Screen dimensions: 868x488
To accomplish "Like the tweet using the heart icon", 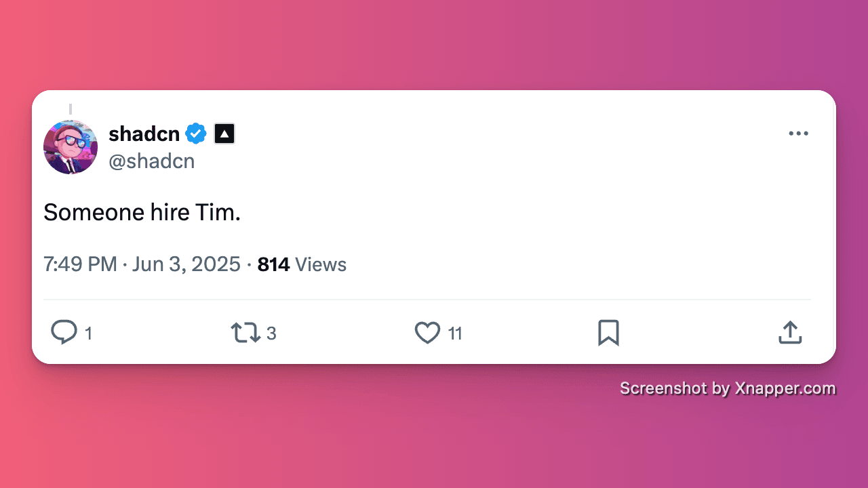I will coord(427,333).
